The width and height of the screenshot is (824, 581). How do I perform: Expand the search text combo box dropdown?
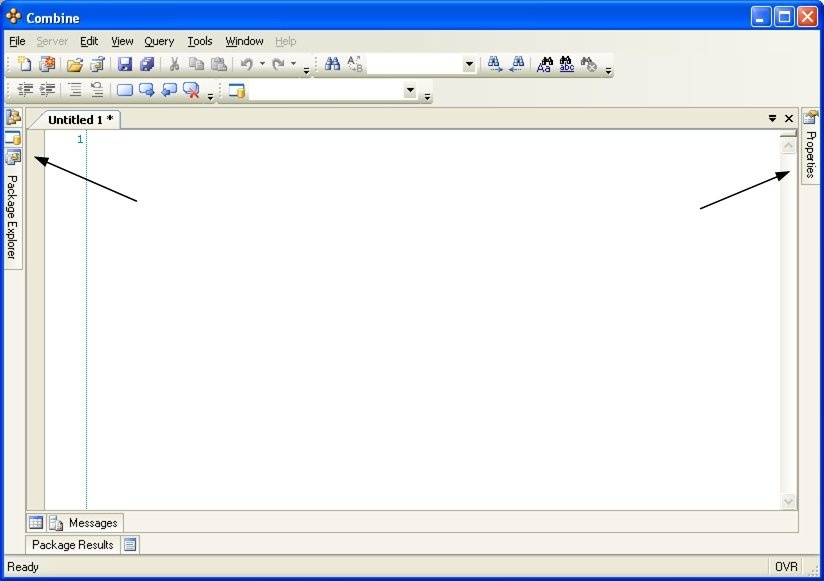[x=469, y=65]
